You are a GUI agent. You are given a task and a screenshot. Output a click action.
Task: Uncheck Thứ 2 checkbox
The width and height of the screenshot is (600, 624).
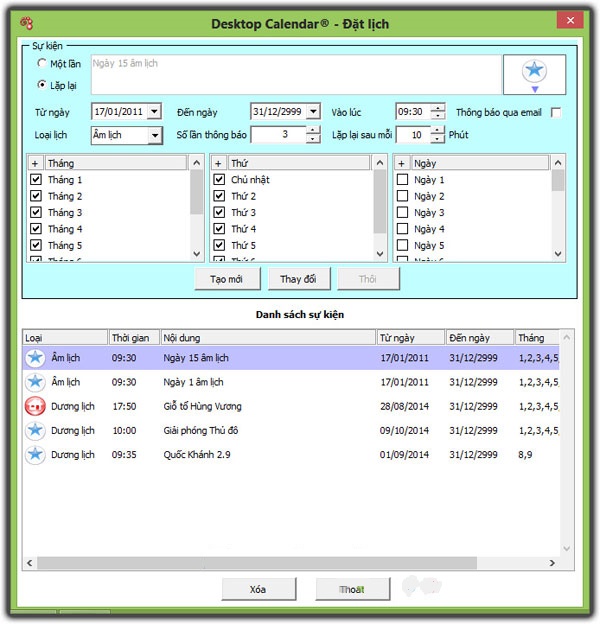tap(219, 196)
